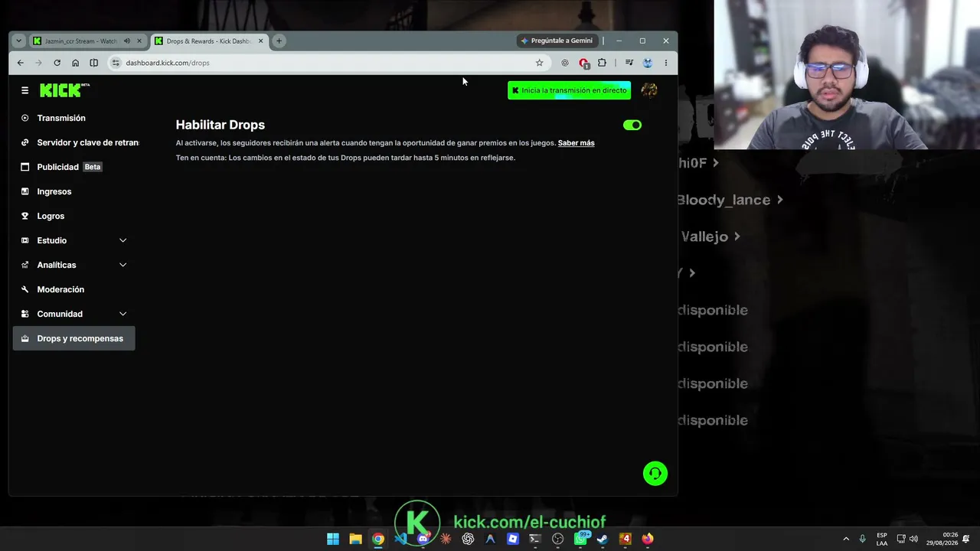Show hidden system tray icons
This screenshot has width=980, height=551.
[x=846, y=539]
